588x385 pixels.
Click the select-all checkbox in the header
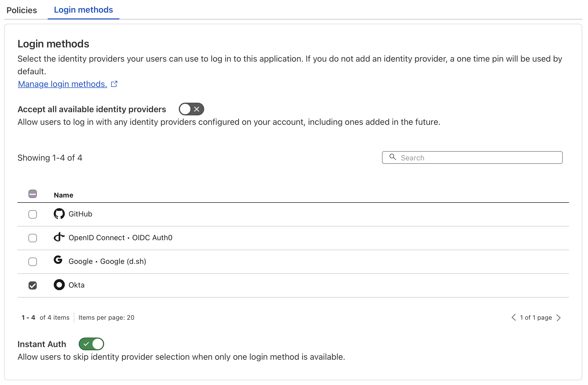click(x=32, y=194)
